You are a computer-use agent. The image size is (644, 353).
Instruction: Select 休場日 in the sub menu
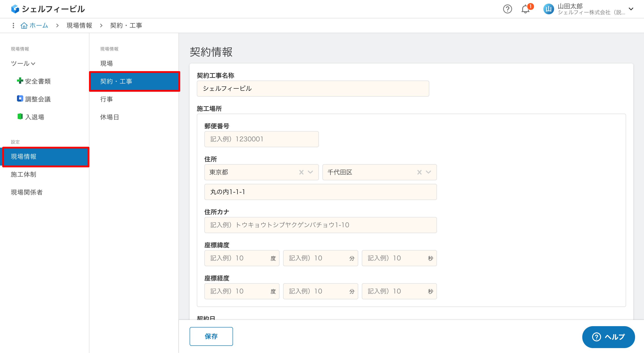[x=109, y=117]
